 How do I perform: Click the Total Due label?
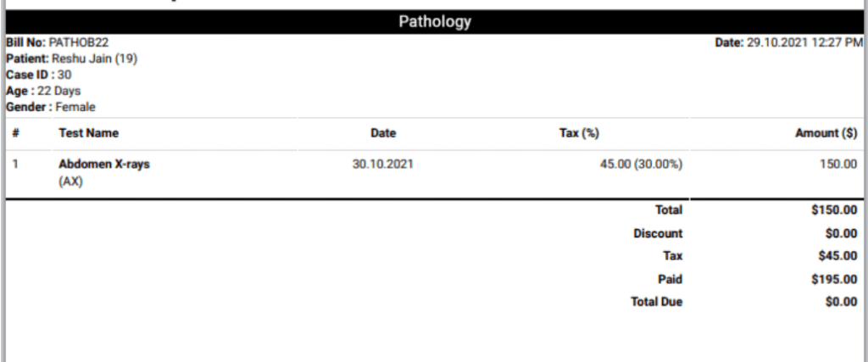pyautogui.click(x=657, y=302)
